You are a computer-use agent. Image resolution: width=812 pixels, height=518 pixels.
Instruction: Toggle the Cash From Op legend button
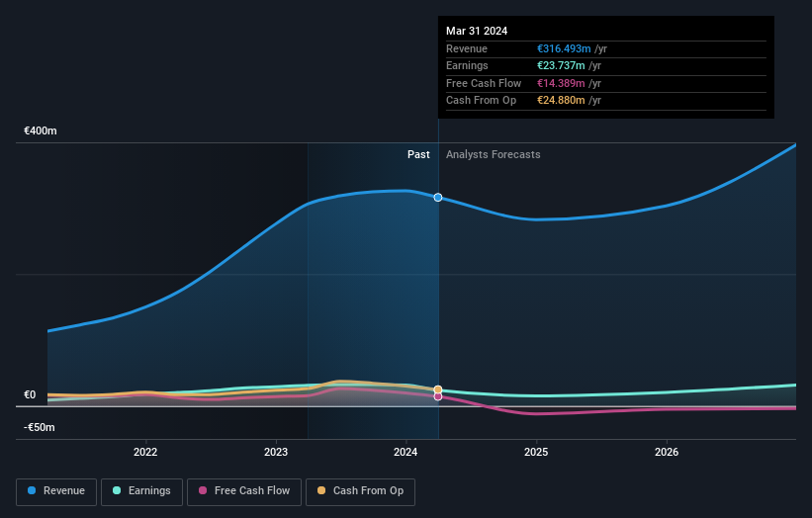(360, 491)
